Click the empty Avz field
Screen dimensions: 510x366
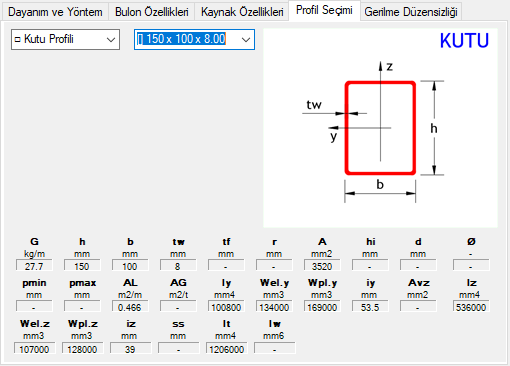click(x=418, y=307)
